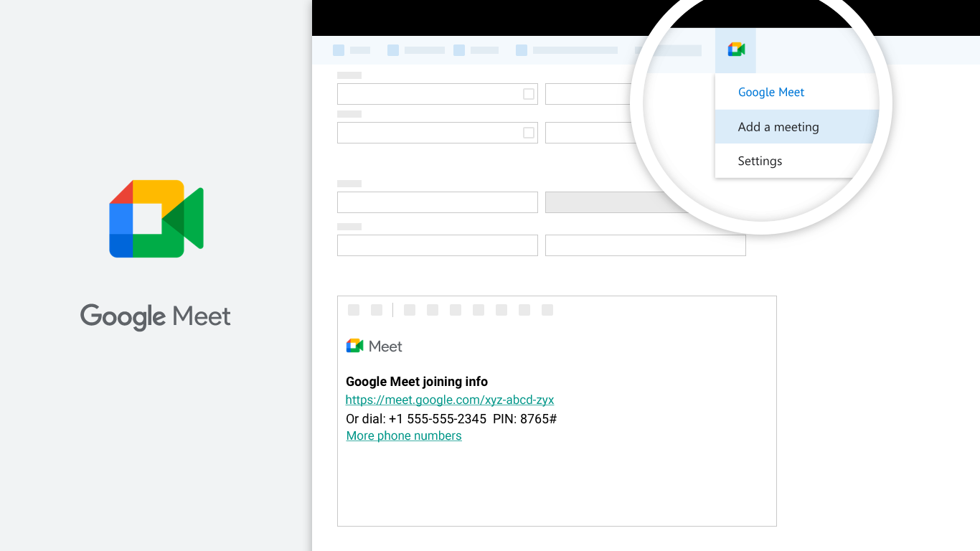Click the small square inside the second row's left field
Screen dimensions: 980x551
click(529, 133)
